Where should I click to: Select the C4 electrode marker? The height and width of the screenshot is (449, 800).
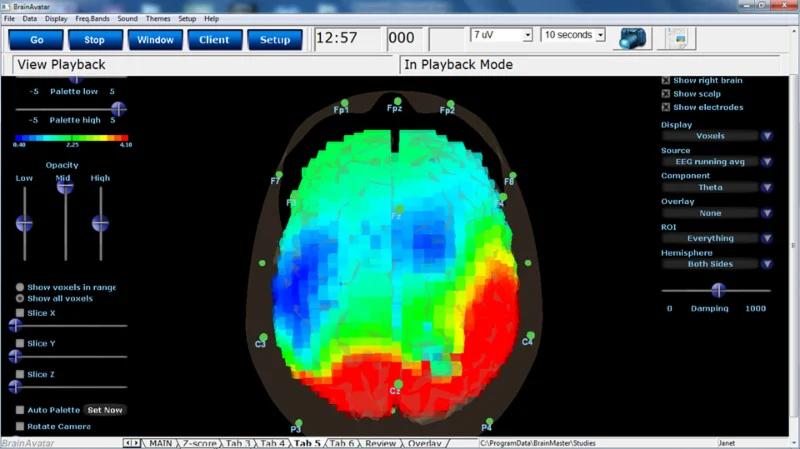pos(530,335)
